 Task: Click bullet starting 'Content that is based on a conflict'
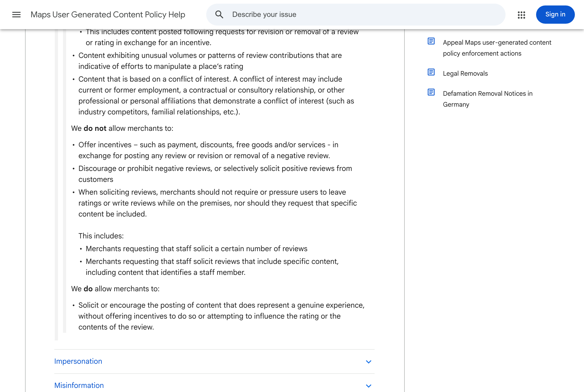pos(216,95)
